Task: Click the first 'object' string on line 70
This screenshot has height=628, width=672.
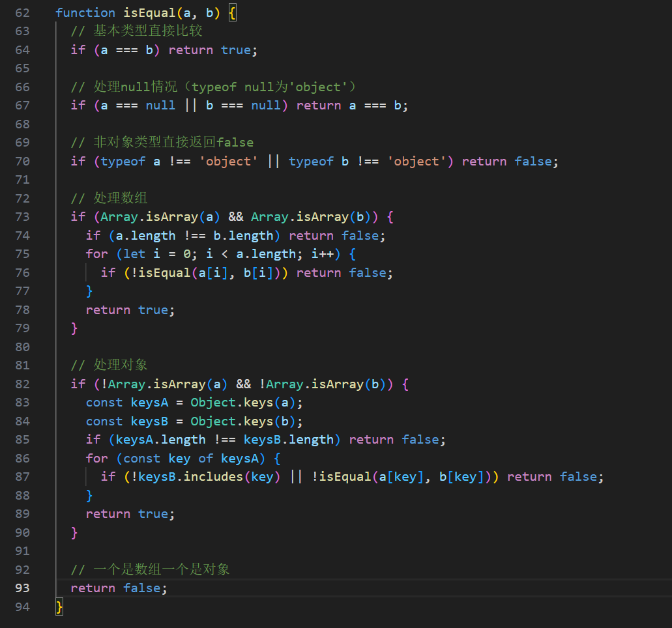Action: pyautogui.click(x=228, y=162)
